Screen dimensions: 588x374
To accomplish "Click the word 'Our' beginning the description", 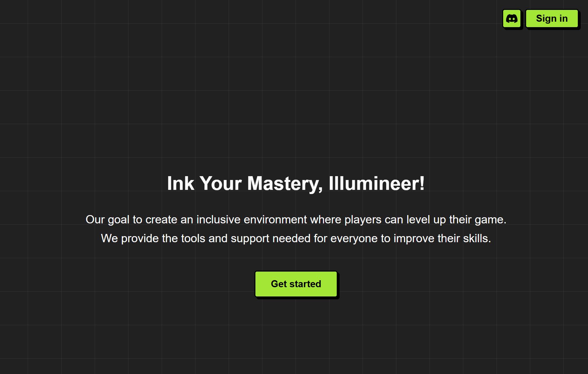I will click(x=95, y=220).
